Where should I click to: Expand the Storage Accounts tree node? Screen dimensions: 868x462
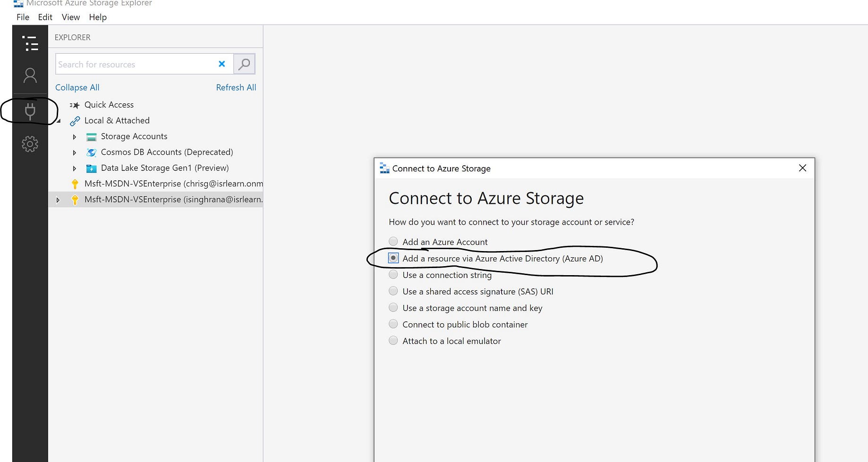(x=74, y=137)
